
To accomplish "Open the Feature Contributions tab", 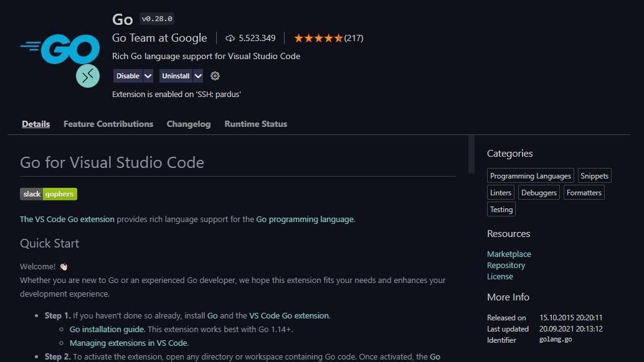I will 108,124.
